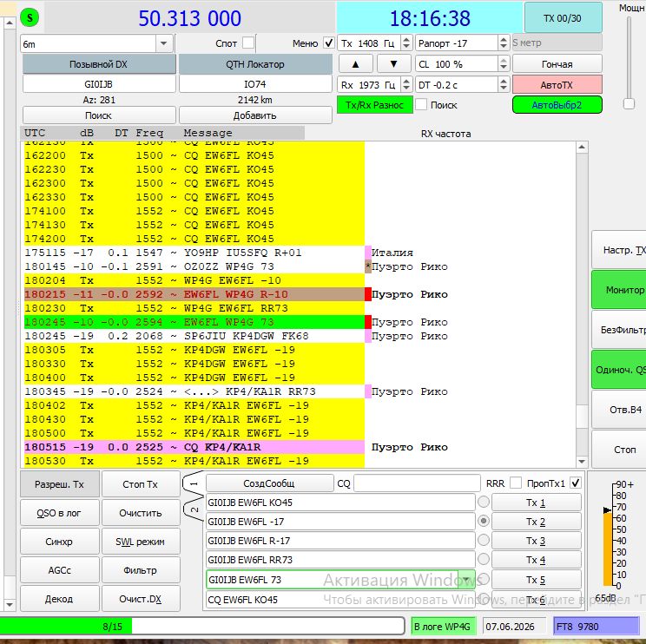Select the CQ KP4/KA1R decoded message row
The height and width of the screenshot is (644, 646).
194,447
